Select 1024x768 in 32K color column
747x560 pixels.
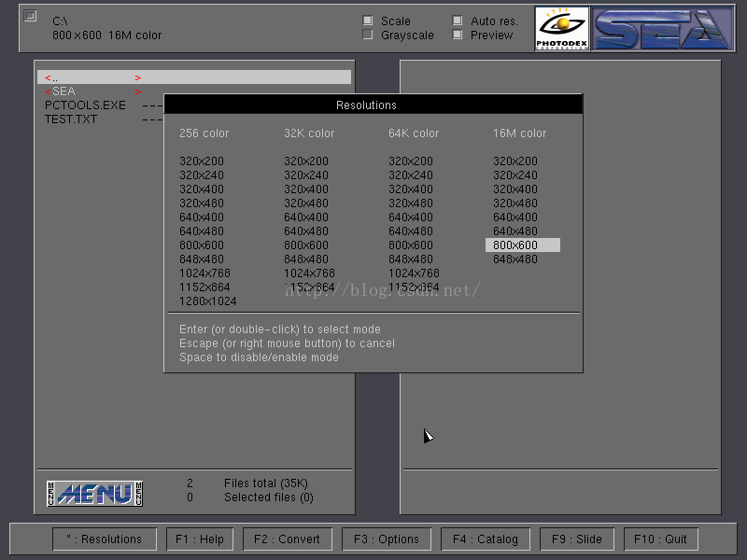pos(310,273)
